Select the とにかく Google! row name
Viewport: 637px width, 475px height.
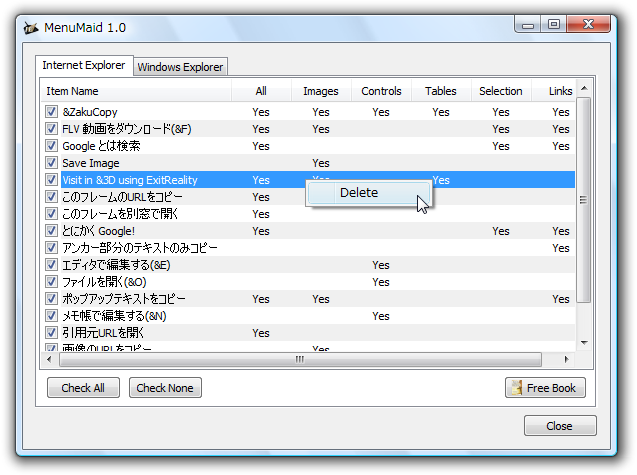[x=98, y=231]
